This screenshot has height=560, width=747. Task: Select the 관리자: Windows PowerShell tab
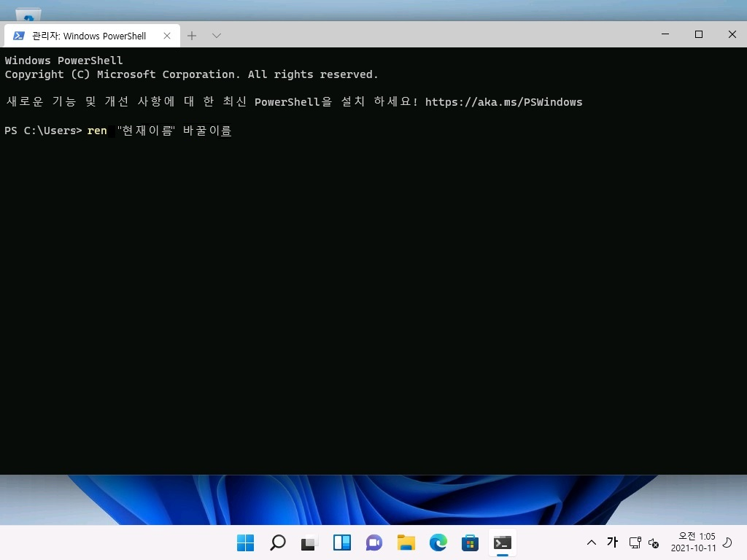click(x=92, y=36)
